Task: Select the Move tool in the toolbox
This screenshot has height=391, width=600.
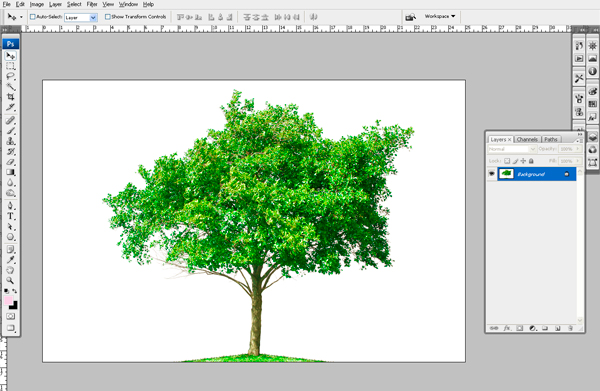Action: click(x=10, y=56)
